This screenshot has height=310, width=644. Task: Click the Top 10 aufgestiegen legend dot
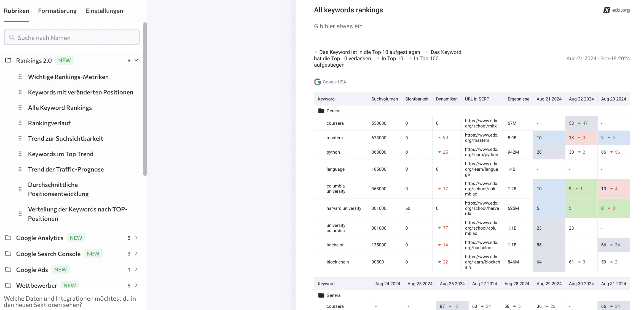coord(316,52)
